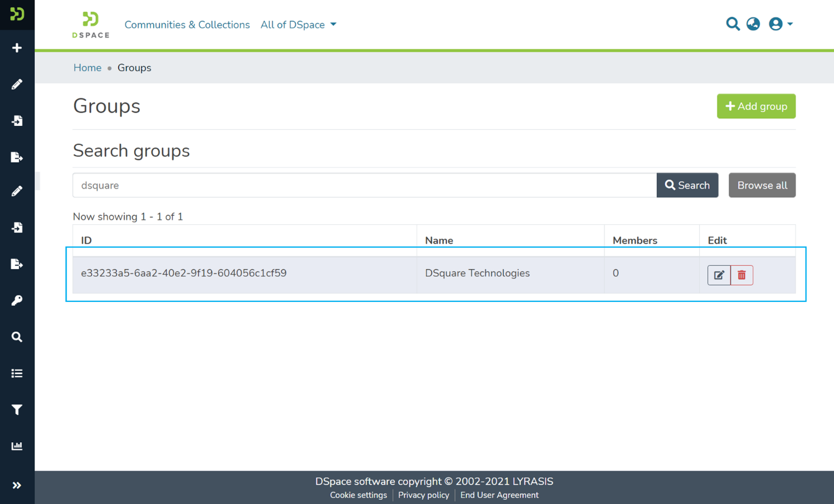
Task: Select the funnel filter sidebar icon
Action: 17,410
